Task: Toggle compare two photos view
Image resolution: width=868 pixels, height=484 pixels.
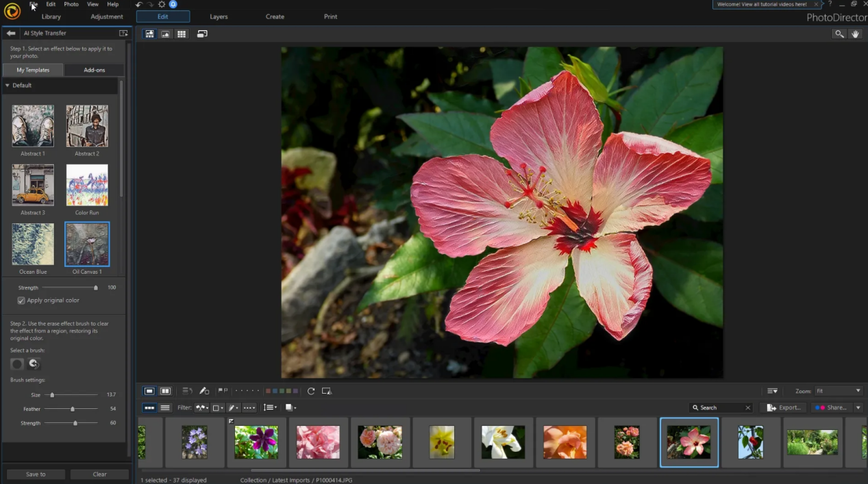Action: [165, 391]
